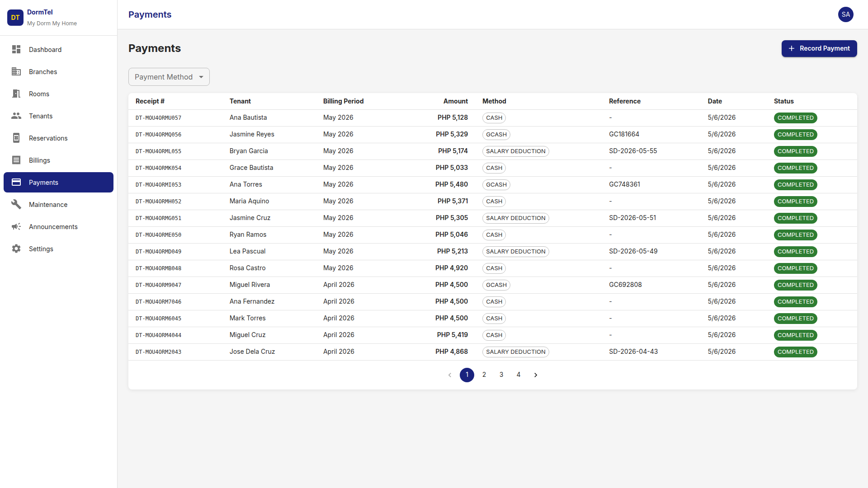The image size is (868, 488).
Task: Open the Payment Method filter dropdown
Action: click(169, 77)
